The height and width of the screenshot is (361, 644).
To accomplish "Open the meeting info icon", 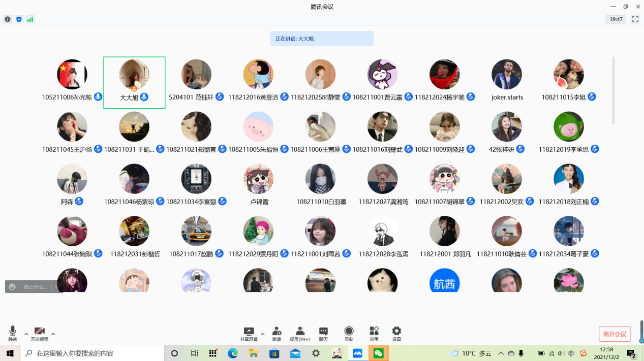I will point(8,19).
